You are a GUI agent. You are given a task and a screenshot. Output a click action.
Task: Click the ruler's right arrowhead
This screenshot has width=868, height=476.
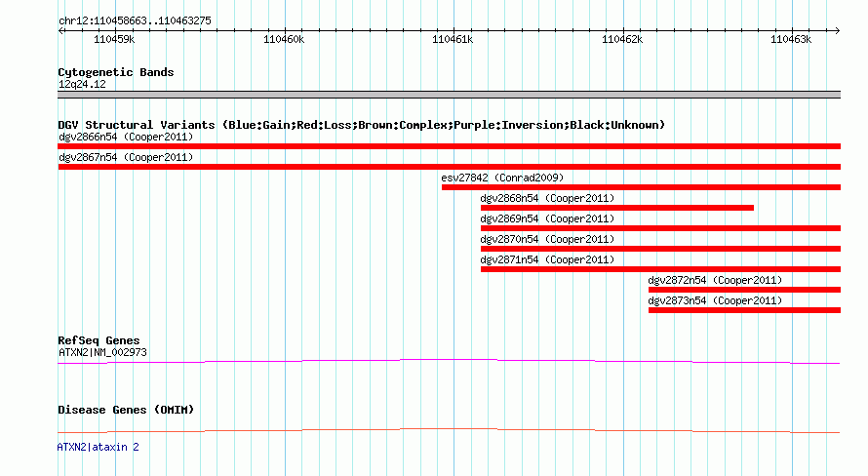point(837,31)
